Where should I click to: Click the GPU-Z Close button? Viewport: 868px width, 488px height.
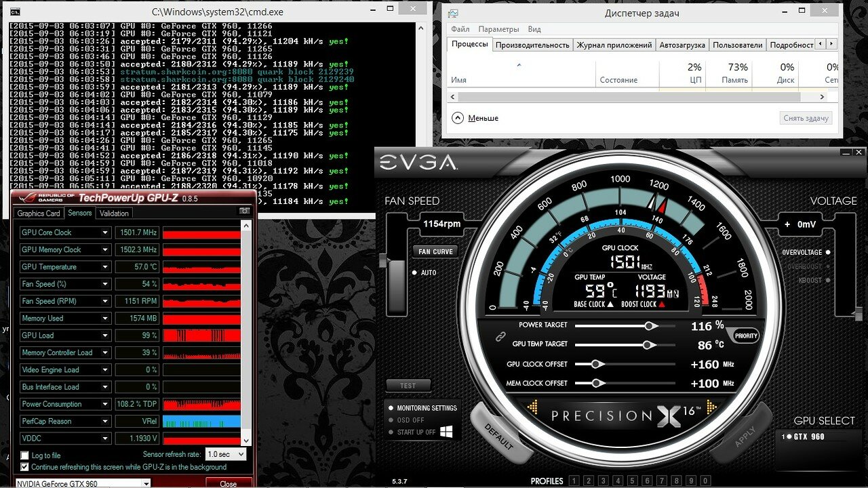click(229, 483)
